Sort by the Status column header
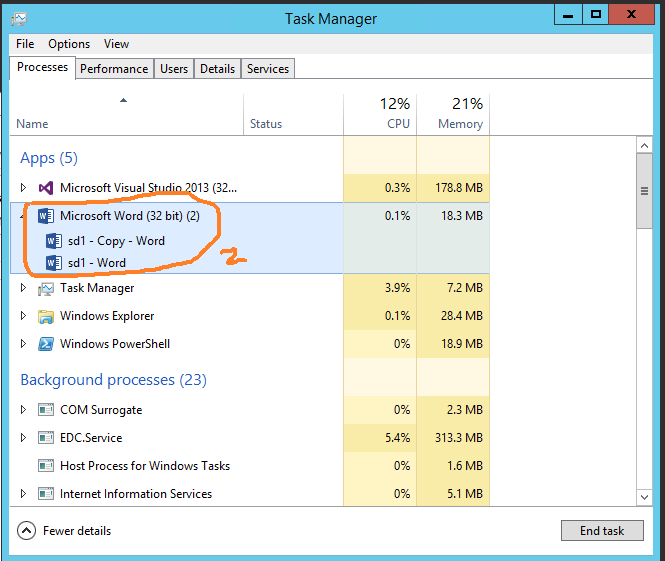The image size is (665, 561). [x=293, y=114]
